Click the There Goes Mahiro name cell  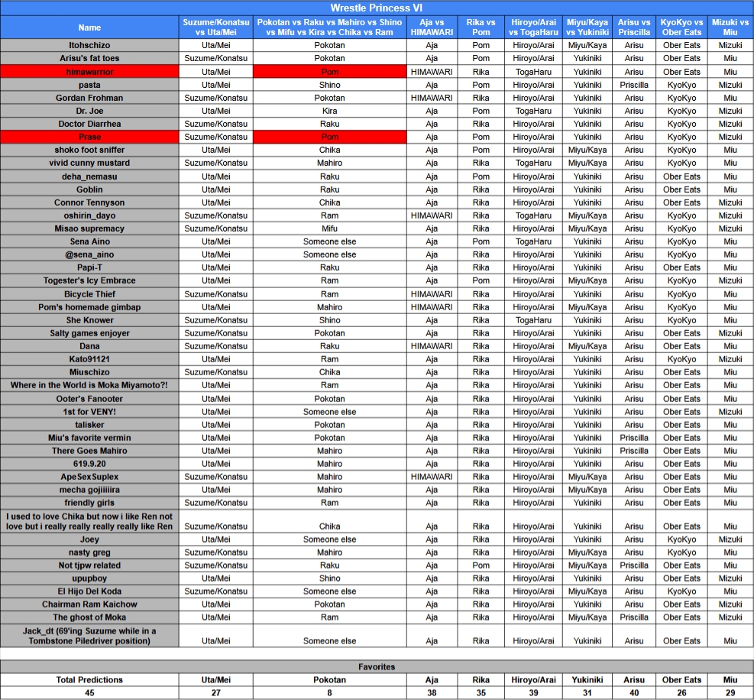[x=89, y=451]
